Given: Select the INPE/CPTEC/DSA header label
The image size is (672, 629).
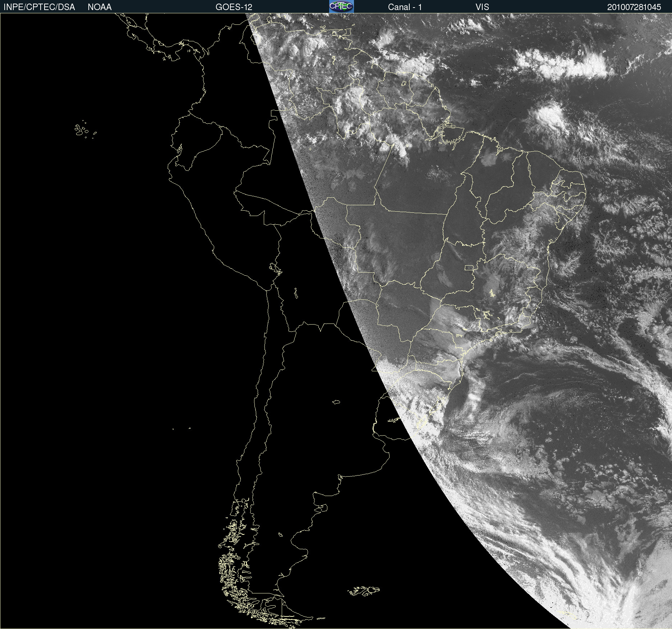Looking at the screenshot, I should click(x=39, y=7).
